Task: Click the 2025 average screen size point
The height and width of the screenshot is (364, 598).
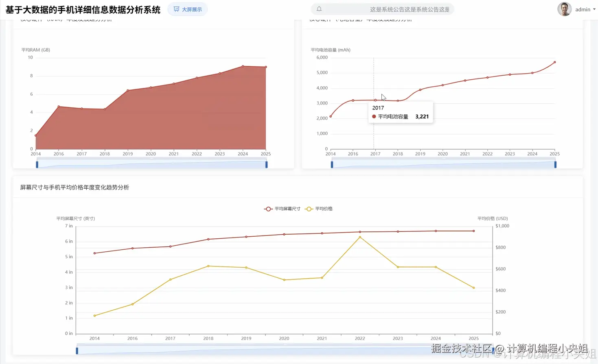Action: (473, 231)
